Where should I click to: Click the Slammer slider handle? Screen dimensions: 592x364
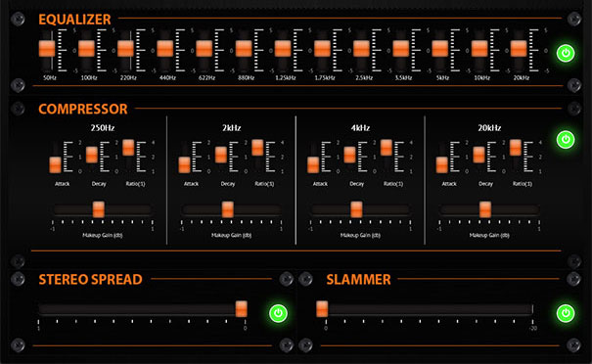(x=322, y=309)
